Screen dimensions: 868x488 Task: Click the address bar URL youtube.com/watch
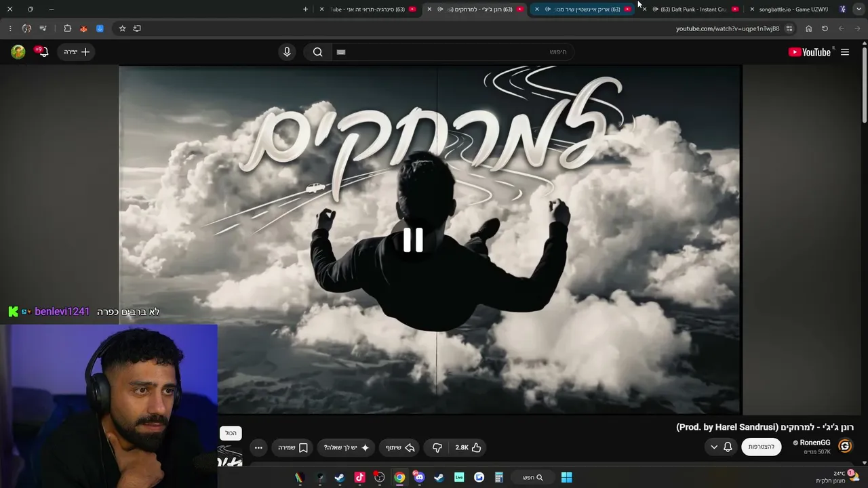728,28
